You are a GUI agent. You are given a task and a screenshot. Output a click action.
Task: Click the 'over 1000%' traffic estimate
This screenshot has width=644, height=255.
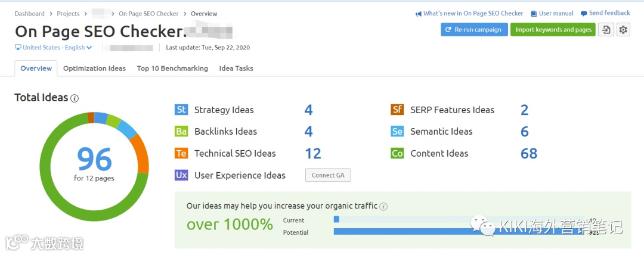230,225
